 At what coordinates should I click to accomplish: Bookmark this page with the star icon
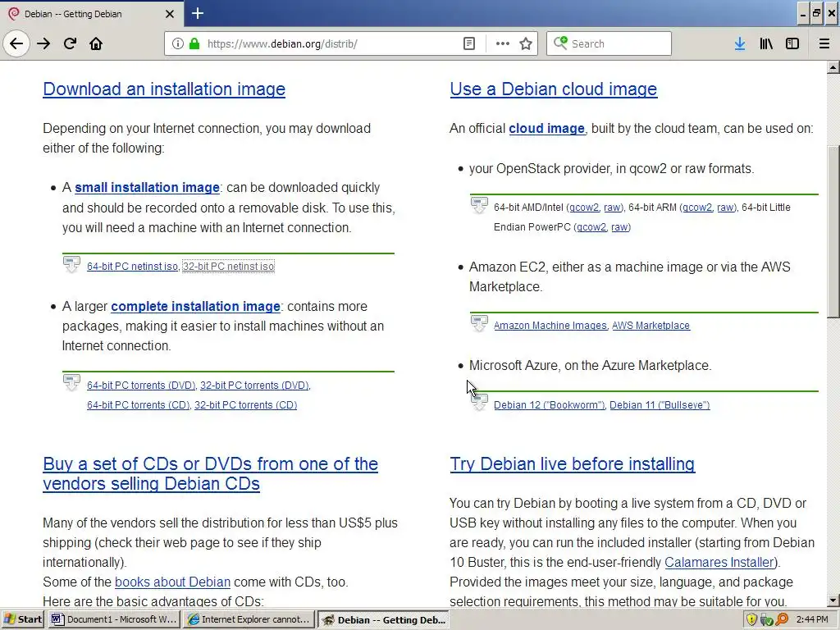[x=526, y=43]
